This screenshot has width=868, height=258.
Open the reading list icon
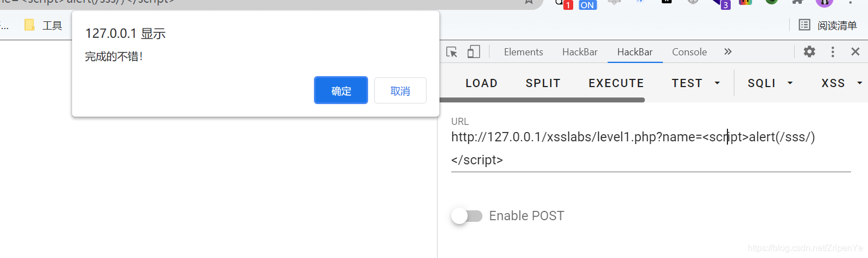(x=804, y=25)
